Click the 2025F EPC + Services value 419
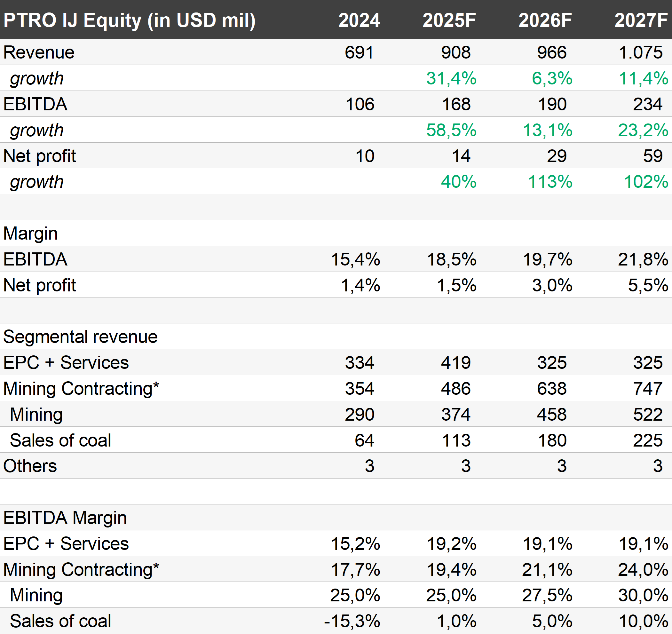Screen dimensions: 672x634 click(x=456, y=363)
